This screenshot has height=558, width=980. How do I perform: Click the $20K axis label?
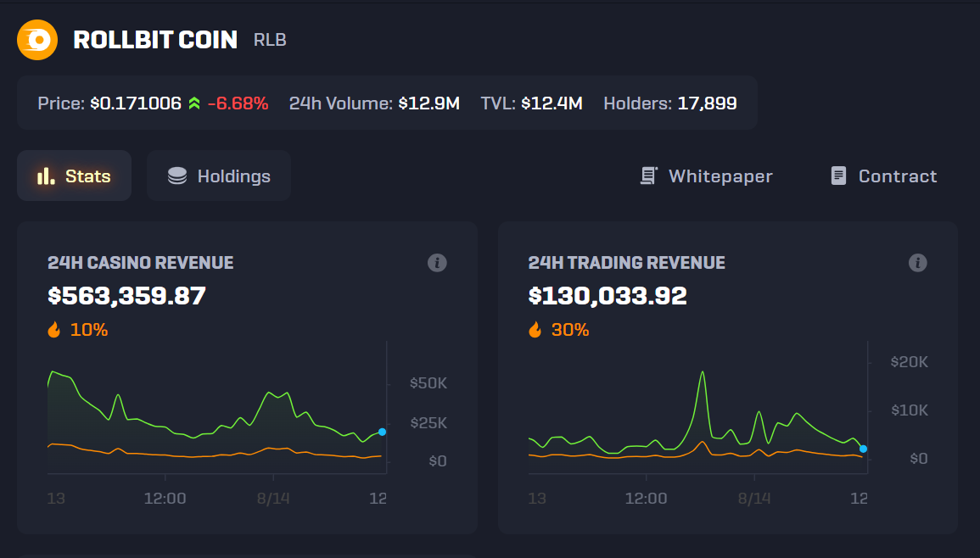(910, 362)
